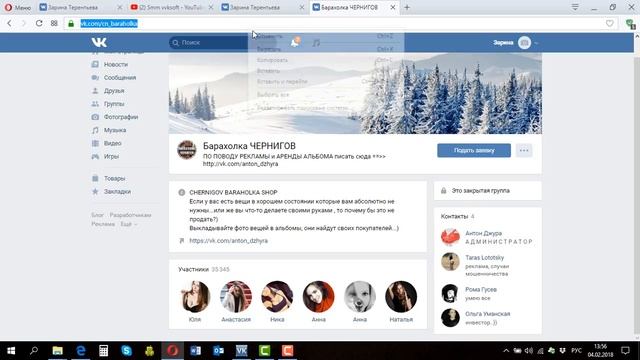Image resolution: width=640 pixels, height=360 pixels.
Task: Open the Группы sidebar icon
Action: (x=95, y=104)
